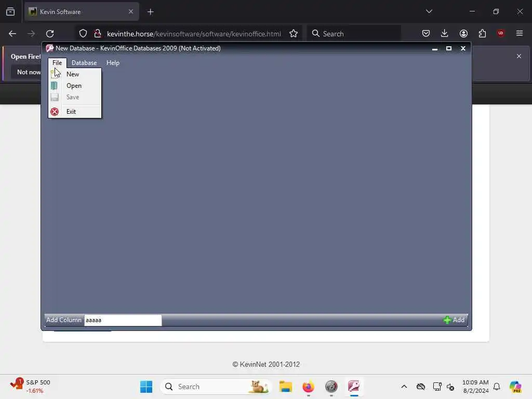Image resolution: width=532 pixels, height=399 pixels.
Task: Close the KevinOffice Databases window
Action: (463, 48)
